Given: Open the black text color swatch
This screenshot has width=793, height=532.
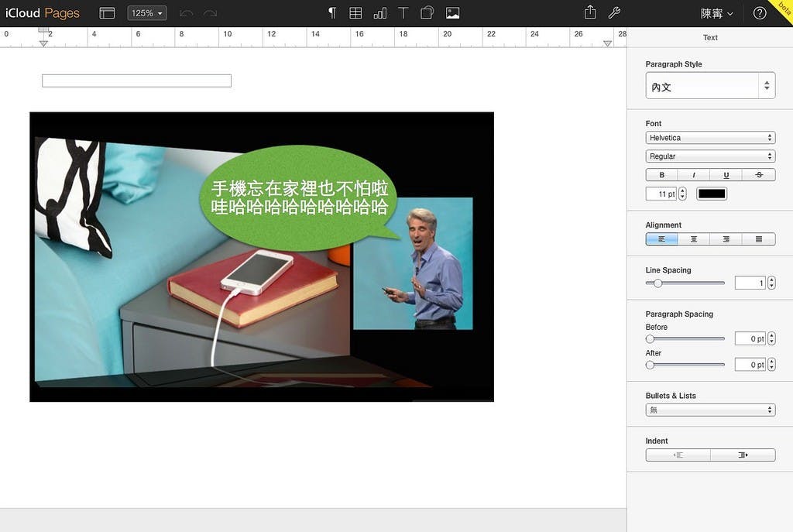Looking at the screenshot, I should 712,194.
